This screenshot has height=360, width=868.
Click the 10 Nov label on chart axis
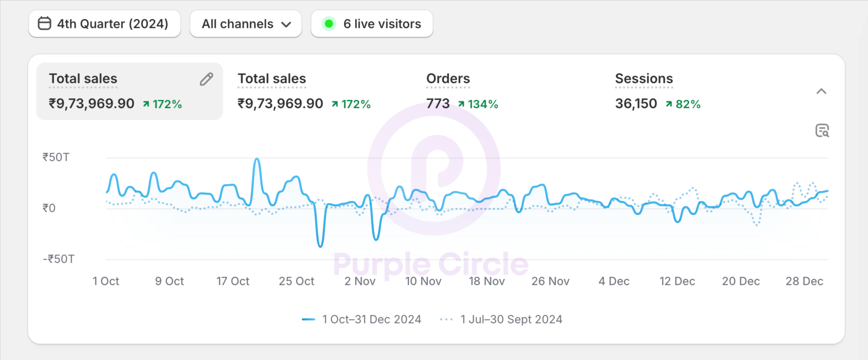click(423, 281)
